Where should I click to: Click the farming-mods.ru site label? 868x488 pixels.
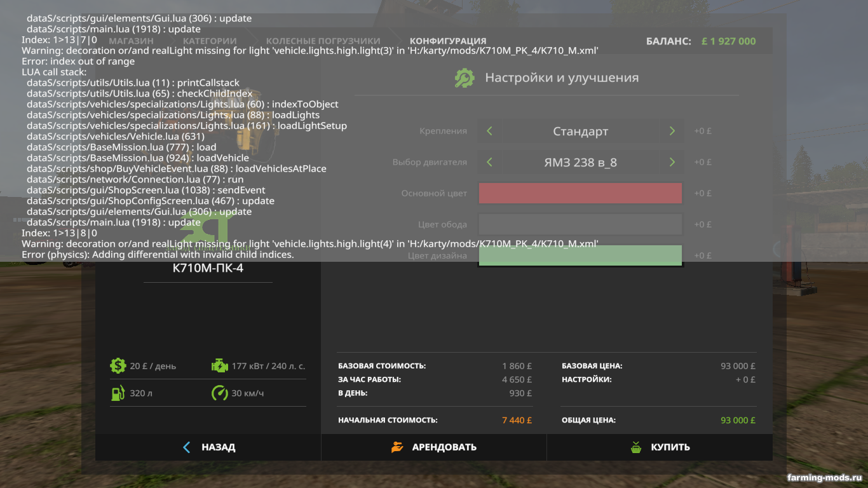(824, 477)
